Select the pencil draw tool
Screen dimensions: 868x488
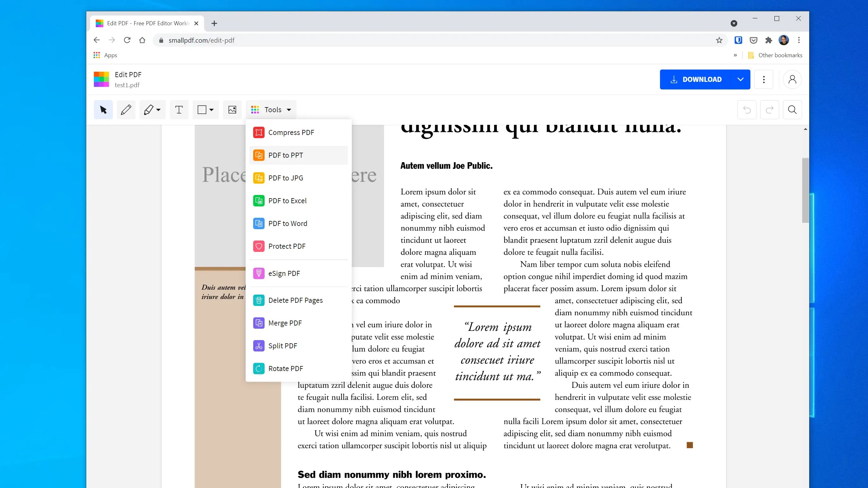(126, 110)
